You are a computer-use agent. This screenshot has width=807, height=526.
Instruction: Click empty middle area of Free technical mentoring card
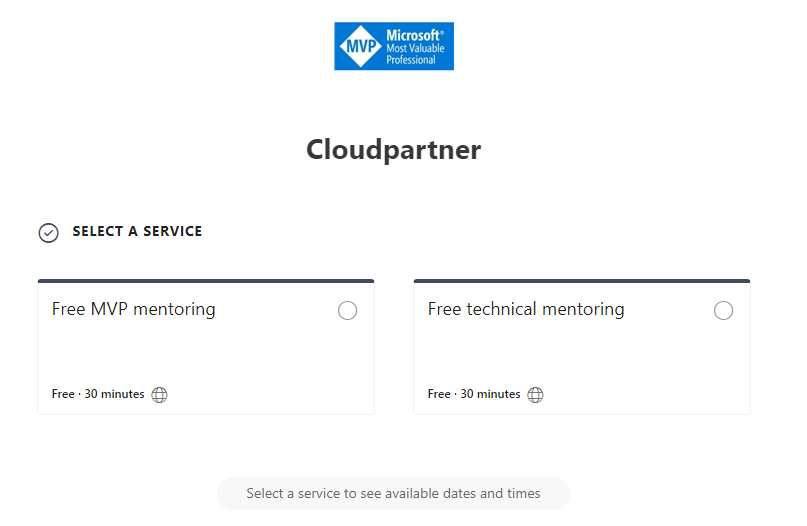(581, 352)
